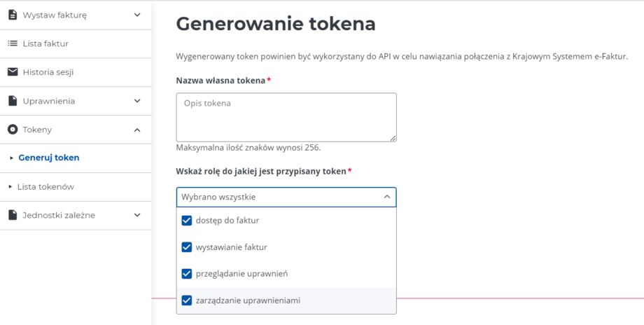
Task: Click the Uprawnienia document icon
Action: tap(13, 101)
